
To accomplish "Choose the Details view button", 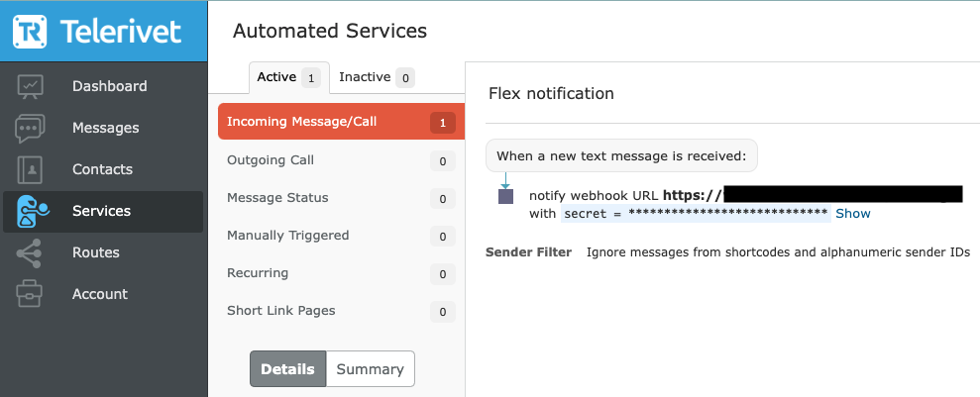I will (x=287, y=369).
